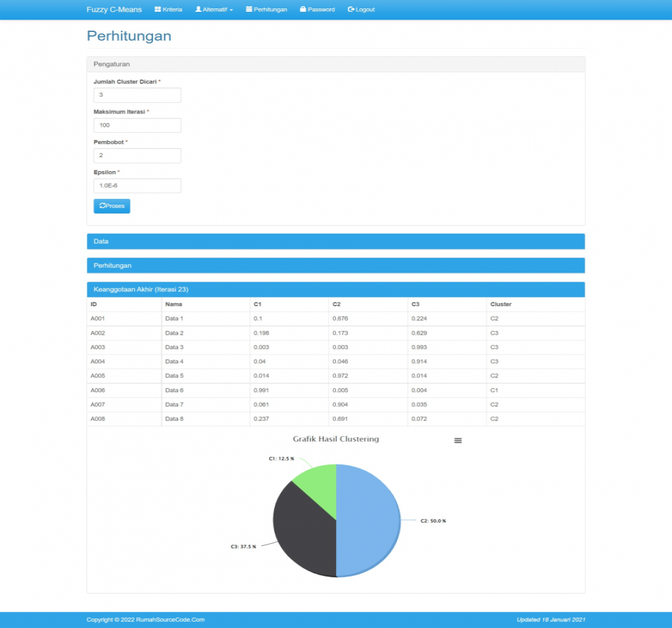Open the Alternatif dropdown caret
The image size is (672, 628).
pyautogui.click(x=231, y=10)
